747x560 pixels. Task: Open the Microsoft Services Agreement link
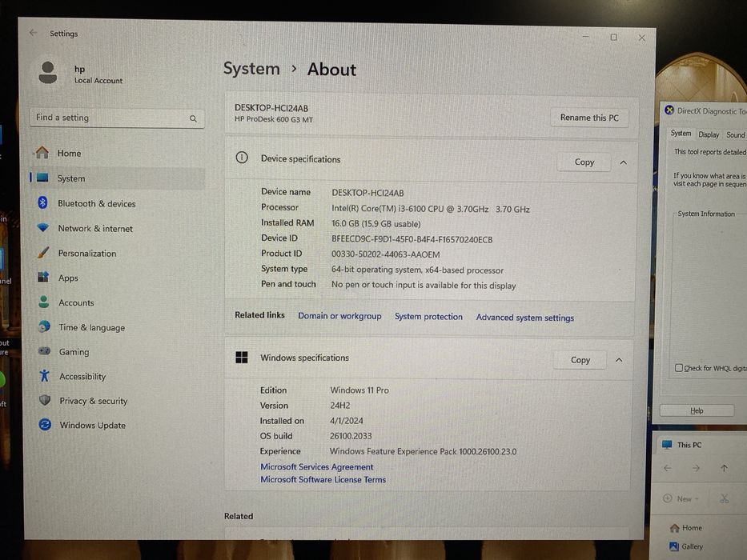click(x=317, y=467)
